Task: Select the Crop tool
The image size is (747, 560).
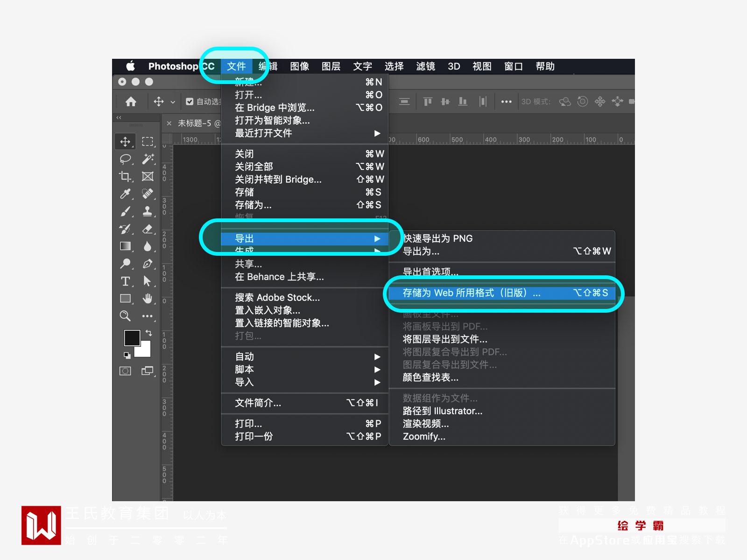Action: click(125, 176)
